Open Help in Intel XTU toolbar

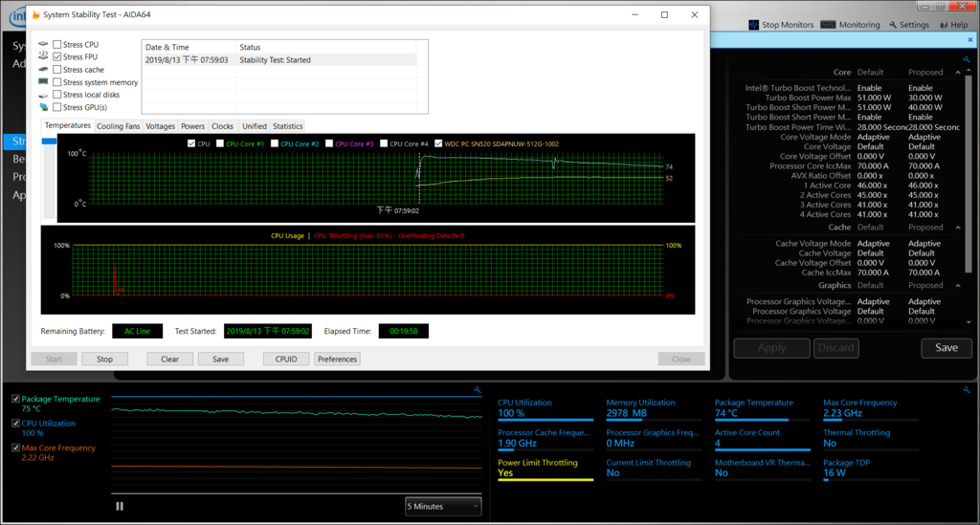(953, 24)
